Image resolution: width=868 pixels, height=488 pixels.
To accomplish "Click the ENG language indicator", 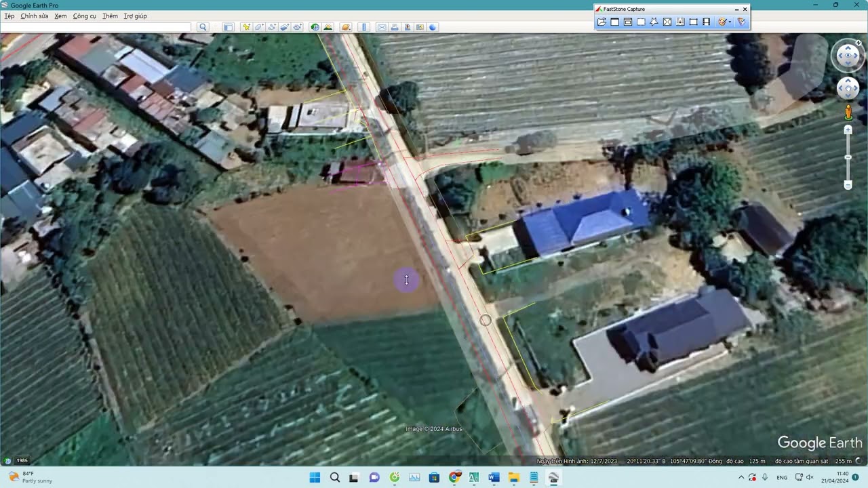I will (782, 477).
